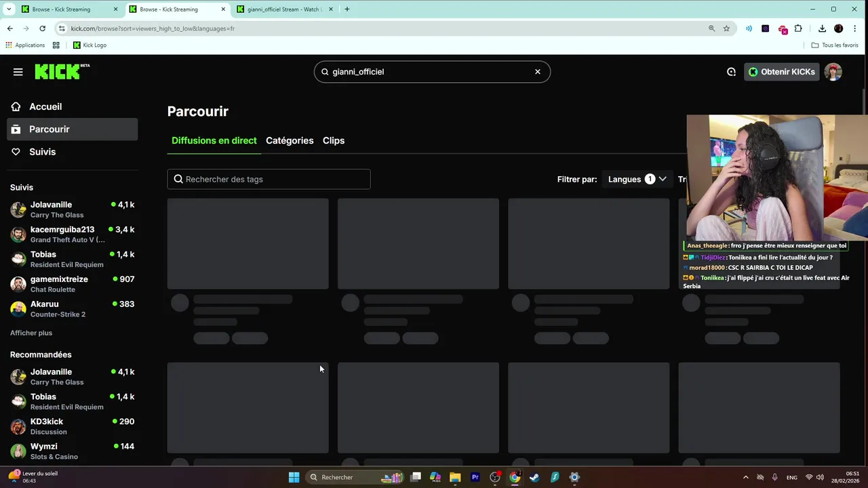868x488 pixels.
Task: Click ENG language indicator
Action: click(x=792, y=477)
